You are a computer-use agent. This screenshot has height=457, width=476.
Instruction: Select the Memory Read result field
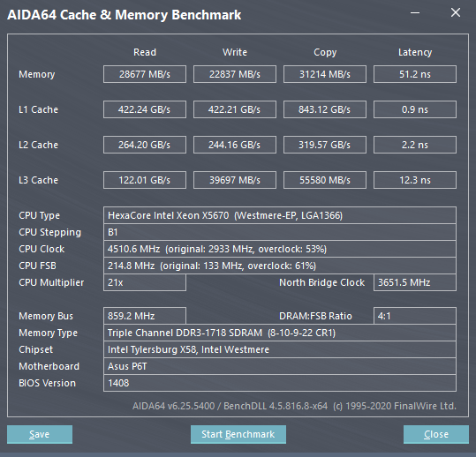point(145,74)
